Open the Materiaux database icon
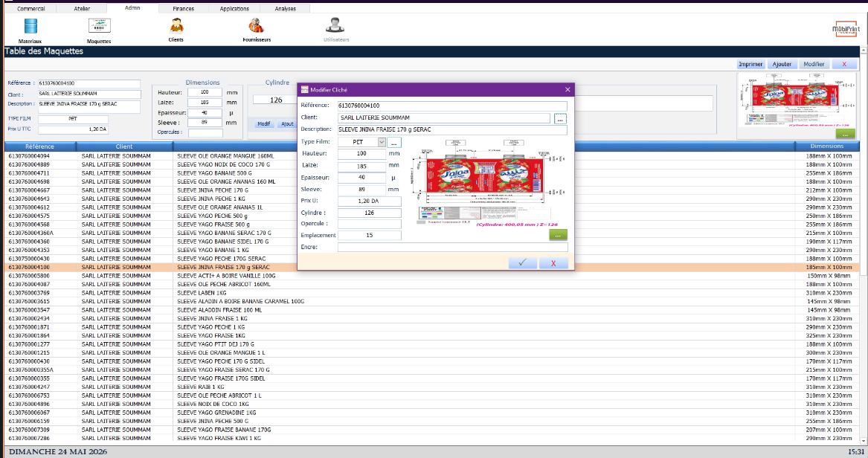This screenshot has height=458, width=868. click(x=30, y=26)
